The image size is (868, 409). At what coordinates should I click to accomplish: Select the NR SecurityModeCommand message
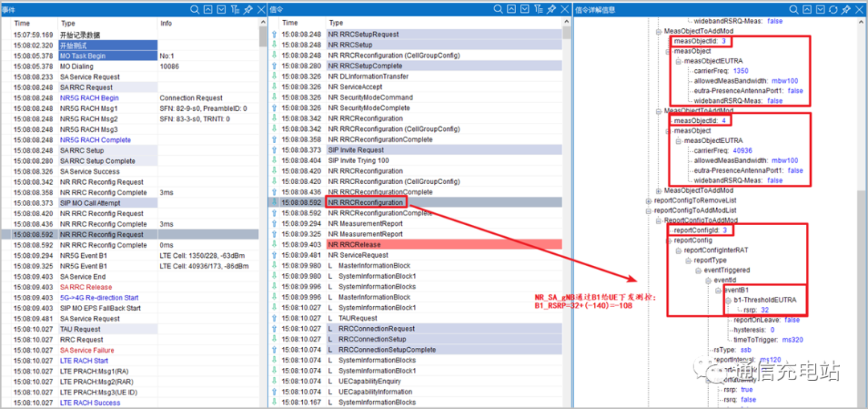coord(416,97)
